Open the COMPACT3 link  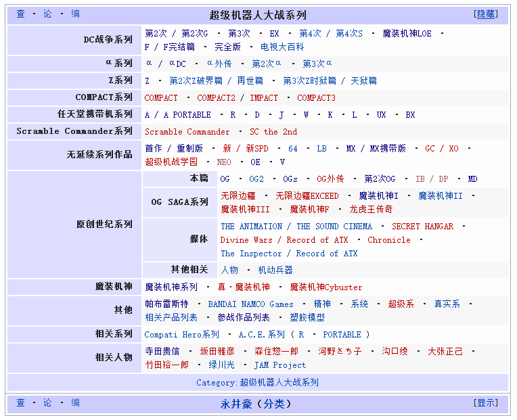pos(316,98)
